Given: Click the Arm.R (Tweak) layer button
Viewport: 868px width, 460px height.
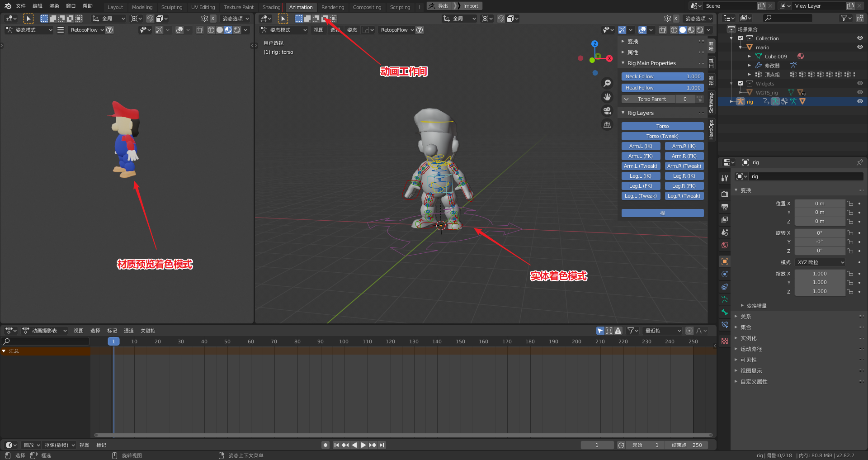Looking at the screenshot, I should tap(684, 166).
